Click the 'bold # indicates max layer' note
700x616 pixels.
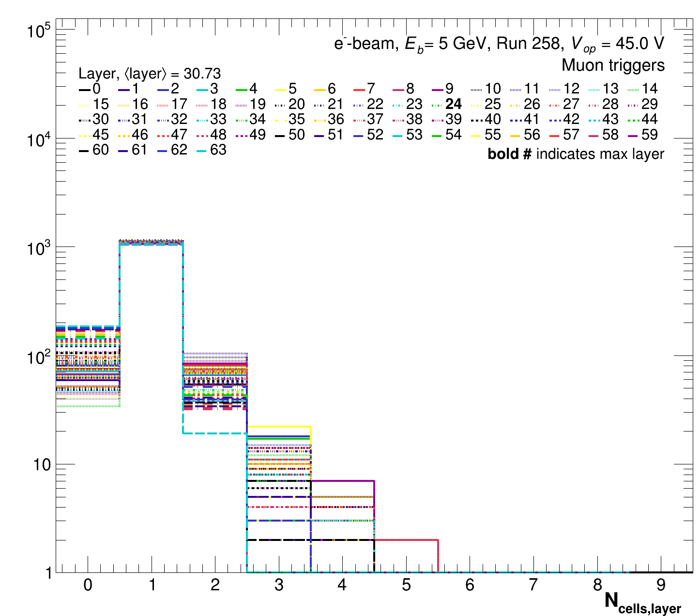click(x=576, y=154)
